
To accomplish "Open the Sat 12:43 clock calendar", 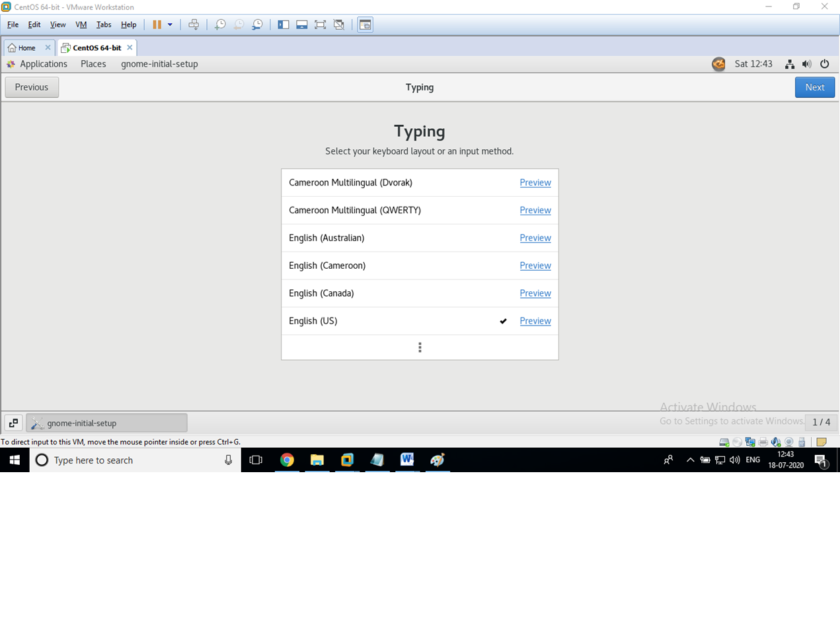I will [753, 64].
